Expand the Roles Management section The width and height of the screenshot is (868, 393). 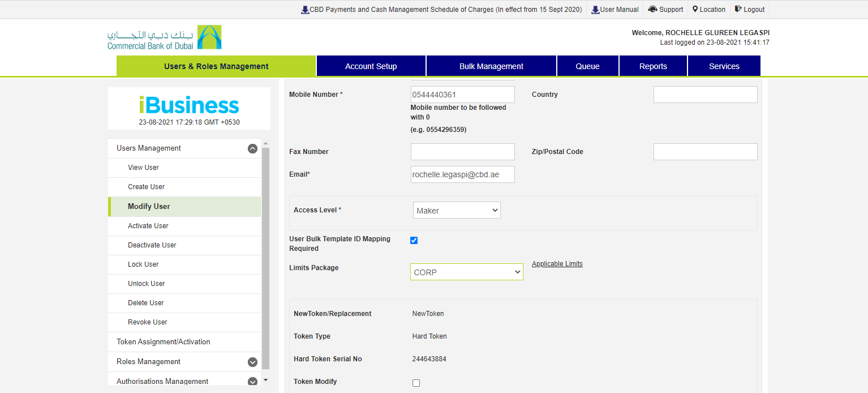tap(252, 362)
